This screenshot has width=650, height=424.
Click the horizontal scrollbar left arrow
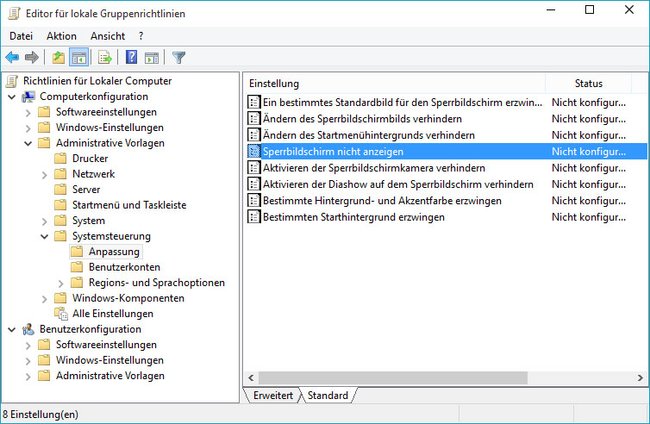[x=251, y=378]
